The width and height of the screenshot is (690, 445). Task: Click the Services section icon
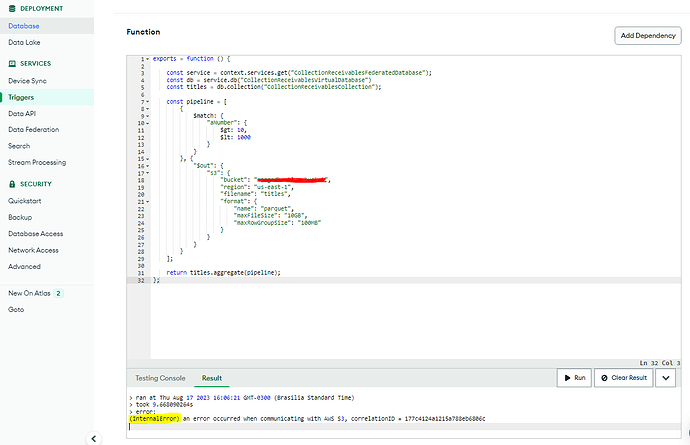[11, 63]
